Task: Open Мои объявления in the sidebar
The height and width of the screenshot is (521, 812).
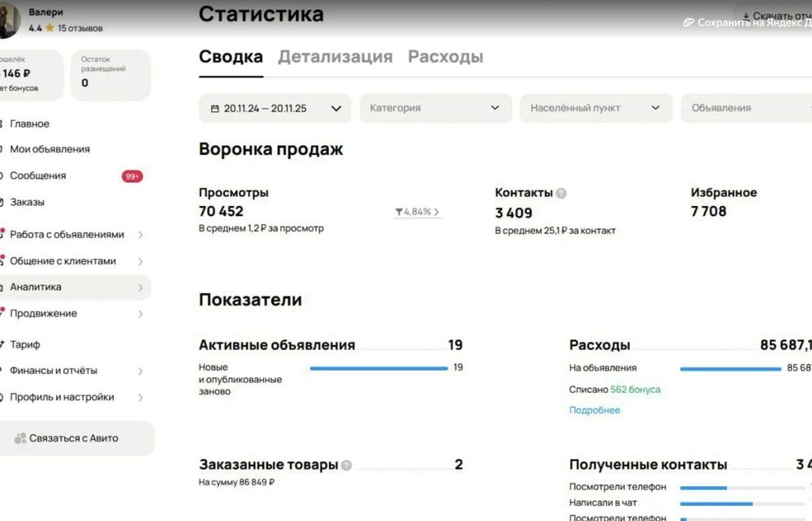Action: [50, 149]
